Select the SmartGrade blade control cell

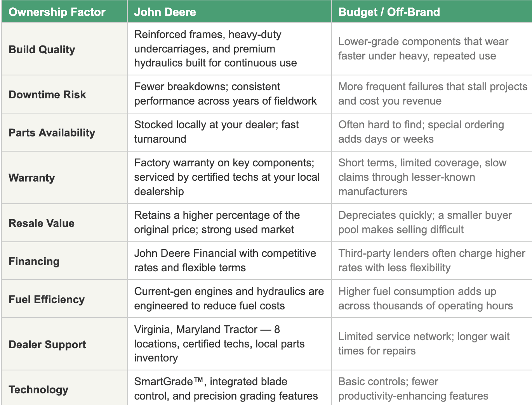click(x=226, y=389)
